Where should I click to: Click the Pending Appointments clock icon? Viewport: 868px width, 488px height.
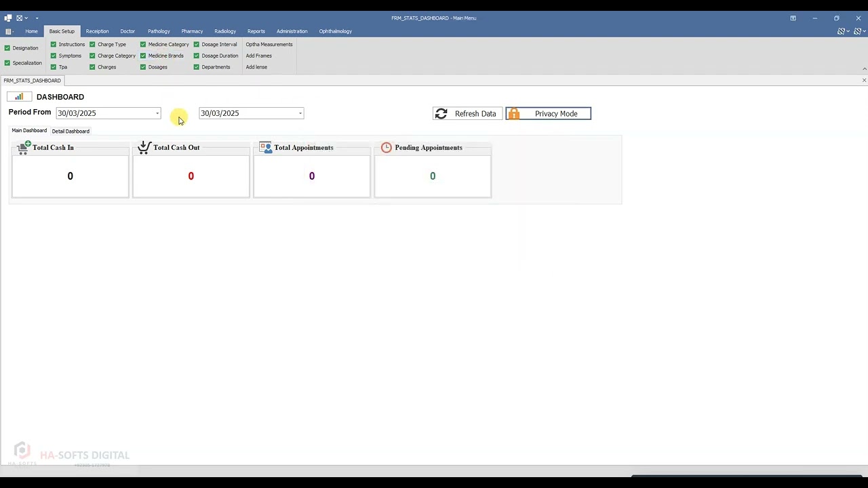point(387,147)
